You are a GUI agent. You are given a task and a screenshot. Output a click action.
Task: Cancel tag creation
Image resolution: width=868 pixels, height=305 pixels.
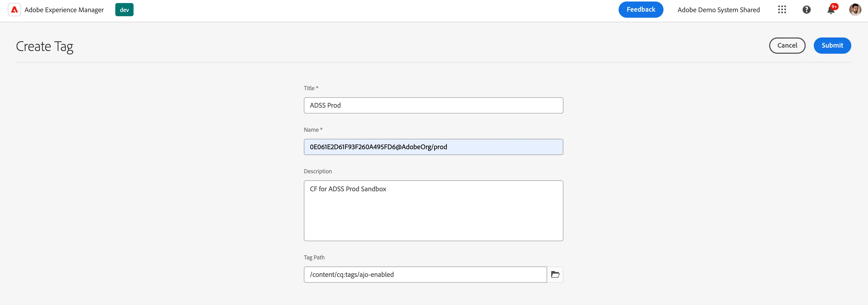tap(787, 45)
